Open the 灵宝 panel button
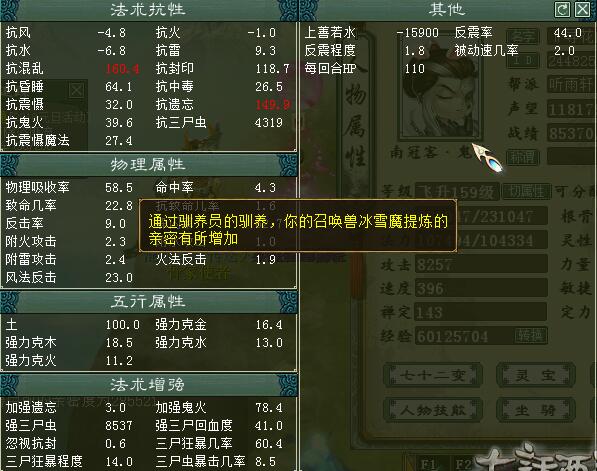The width and height of the screenshot is (597, 471). tap(535, 375)
